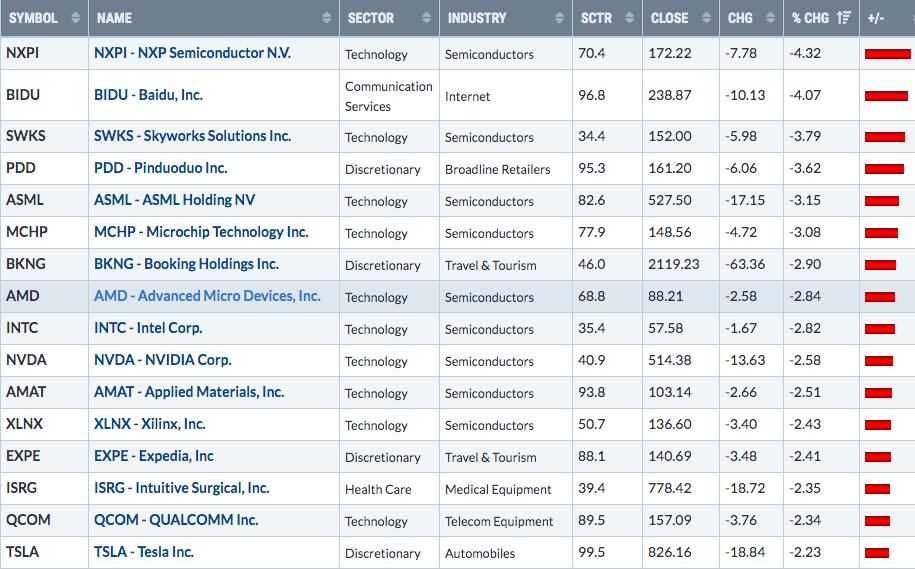Open AMD - Advanced Micro Devices link
Image resolution: width=915 pixels, height=569 pixels.
(x=207, y=296)
